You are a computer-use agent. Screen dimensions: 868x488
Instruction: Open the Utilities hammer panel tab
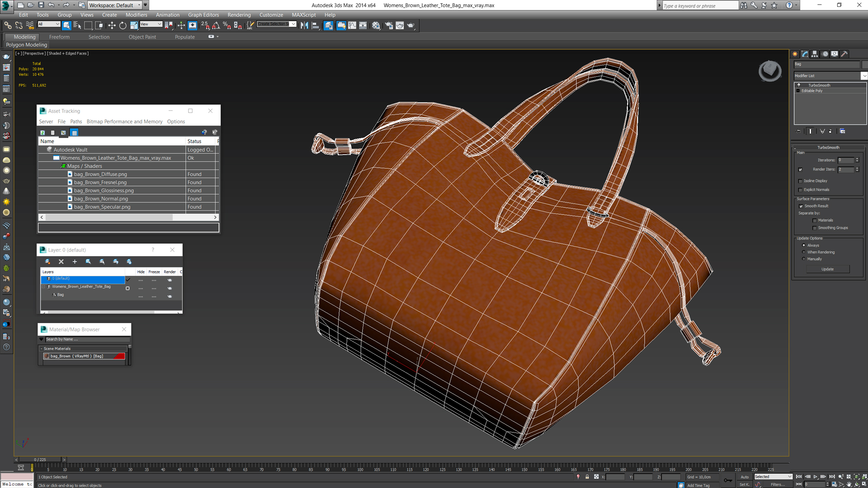click(844, 54)
